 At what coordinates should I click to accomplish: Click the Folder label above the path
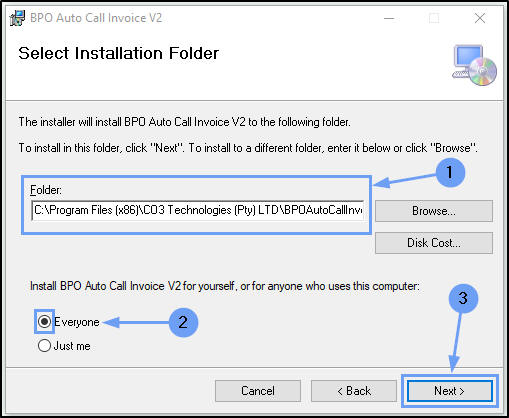(x=46, y=190)
